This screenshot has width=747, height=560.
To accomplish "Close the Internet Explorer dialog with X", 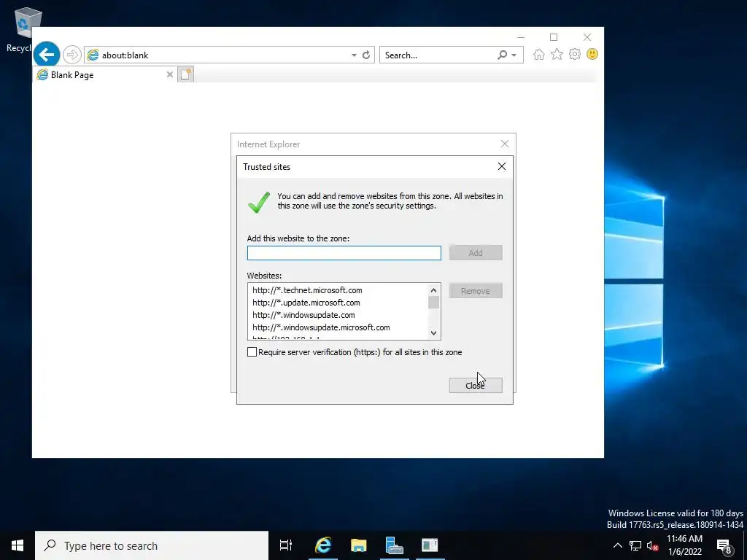I will 505,144.
